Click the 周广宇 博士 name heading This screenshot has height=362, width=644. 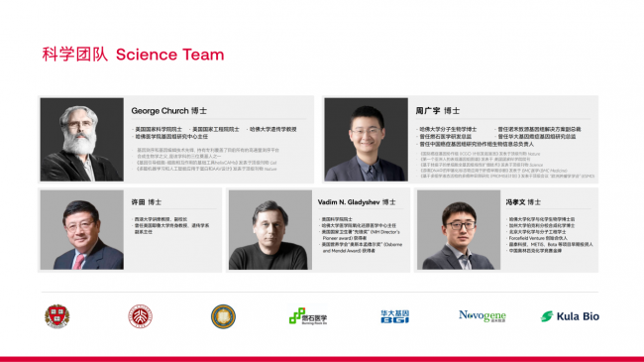click(x=437, y=111)
